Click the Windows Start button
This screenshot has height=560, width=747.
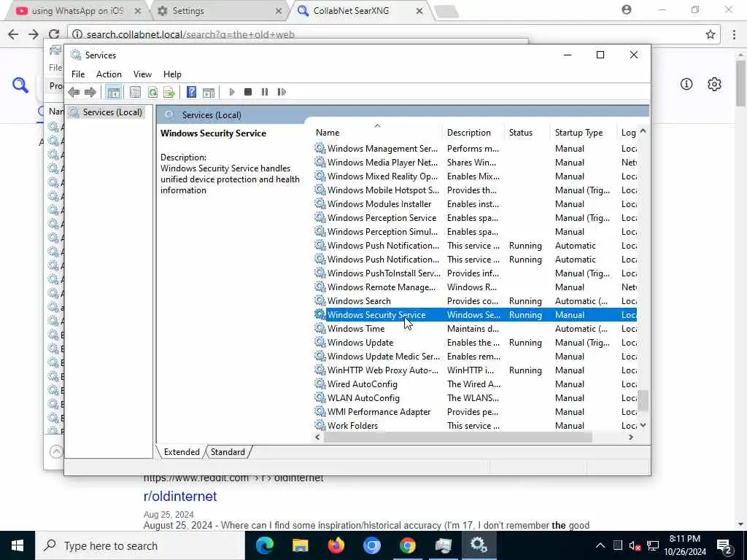(18, 545)
